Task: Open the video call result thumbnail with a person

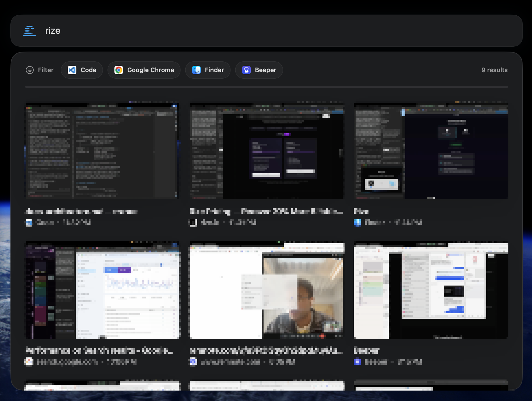Action: tap(267, 290)
